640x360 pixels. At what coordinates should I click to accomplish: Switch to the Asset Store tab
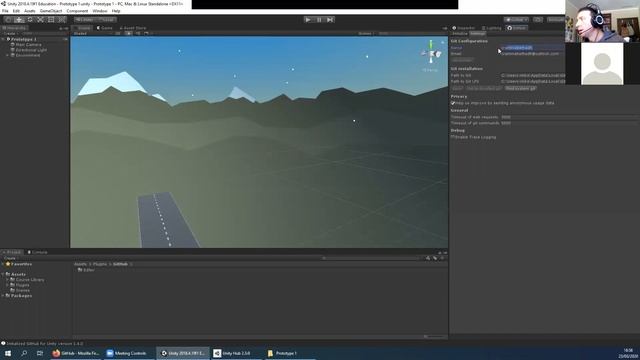coord(133,28)
